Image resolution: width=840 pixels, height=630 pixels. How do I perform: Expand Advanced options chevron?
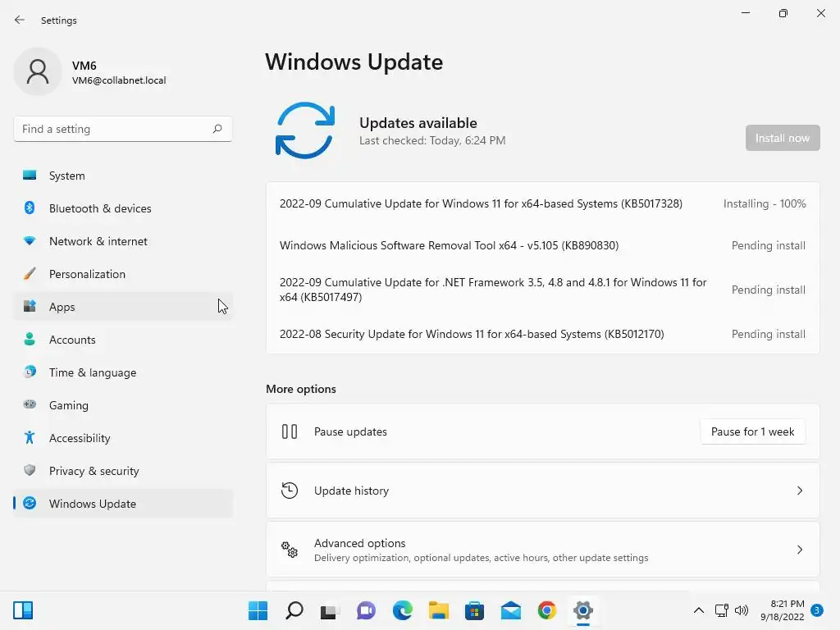pos(799,550)
